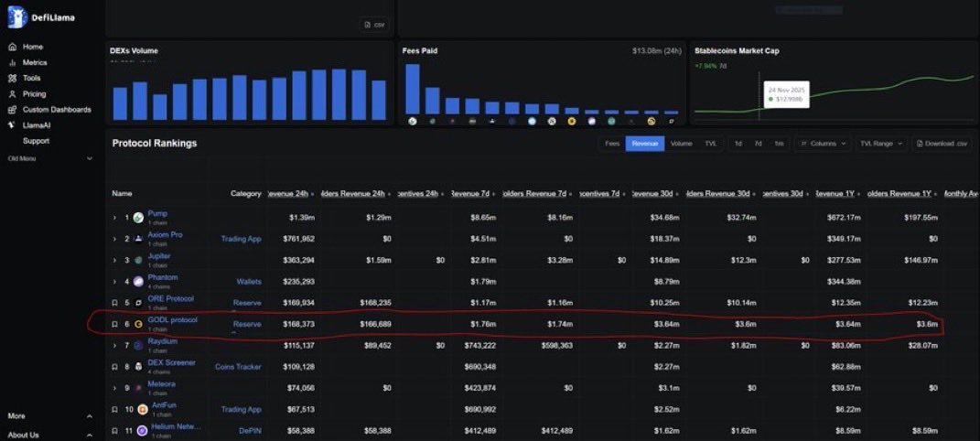Open the GODL protocol page

172,320
